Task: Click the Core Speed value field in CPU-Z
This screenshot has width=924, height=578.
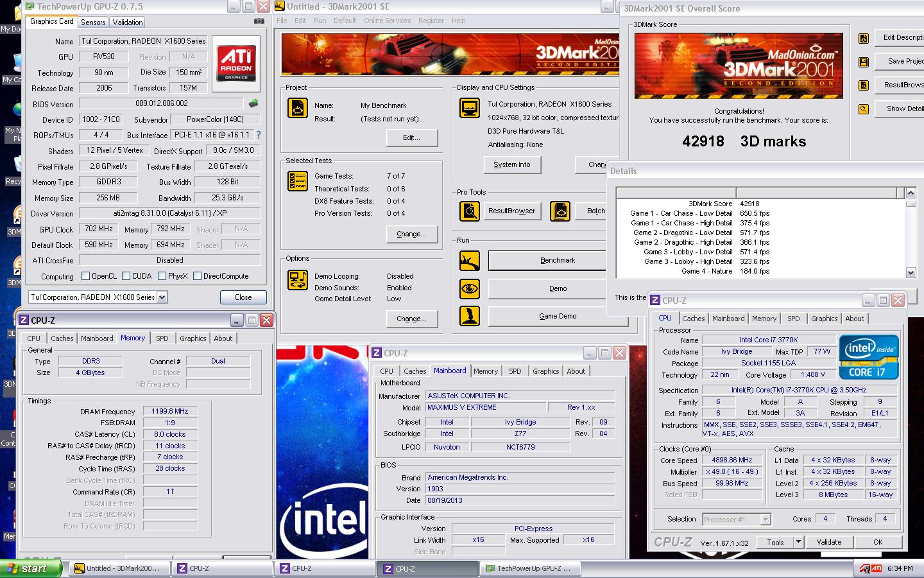Action: [x=732, y=460]
